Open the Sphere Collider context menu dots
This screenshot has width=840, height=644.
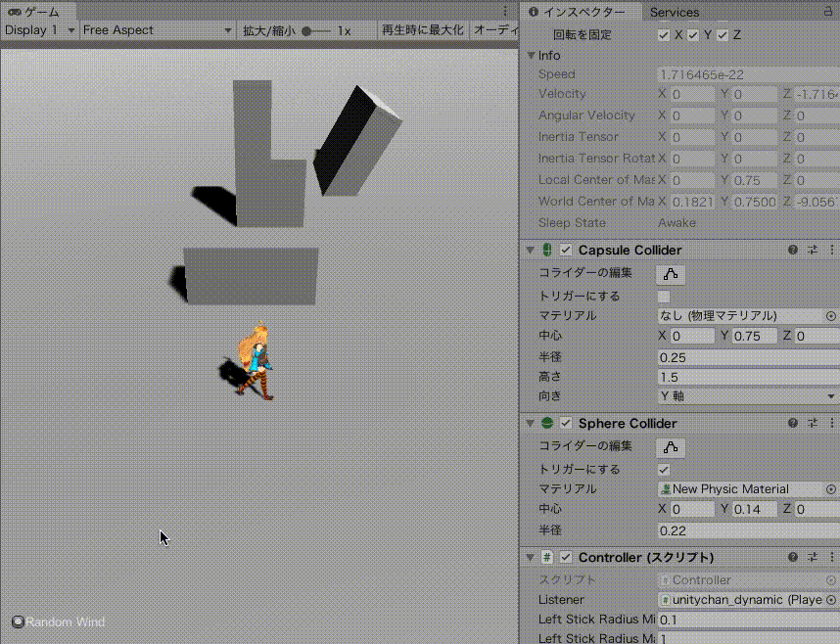click(833, 424)
